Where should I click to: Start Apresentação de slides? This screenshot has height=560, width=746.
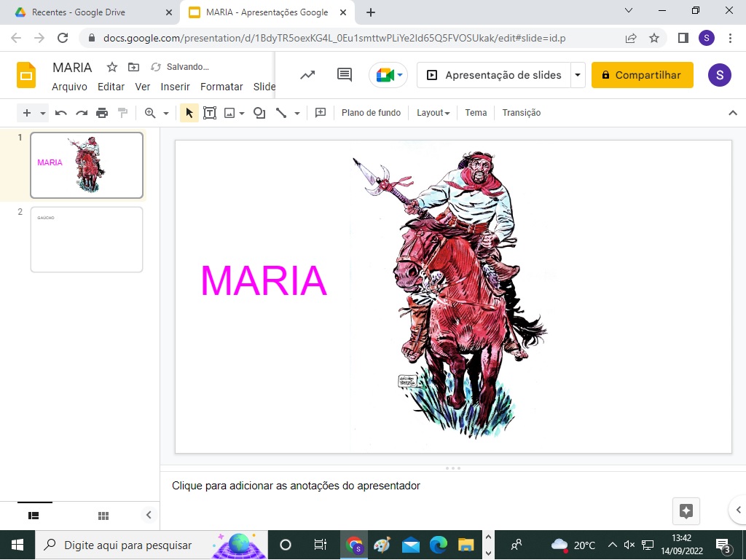point(494,75)
